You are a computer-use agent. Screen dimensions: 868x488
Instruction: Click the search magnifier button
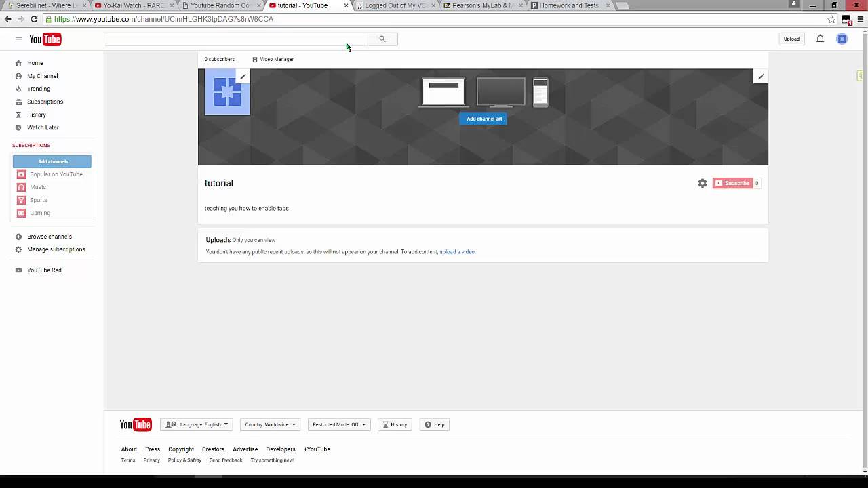pos(382,39)
